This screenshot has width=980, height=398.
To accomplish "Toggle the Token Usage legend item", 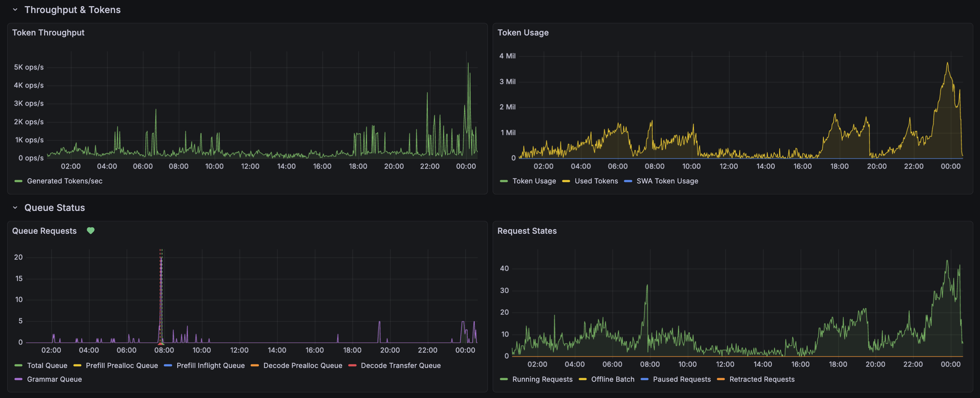I will pyautogui.click(x=534, y=181).
